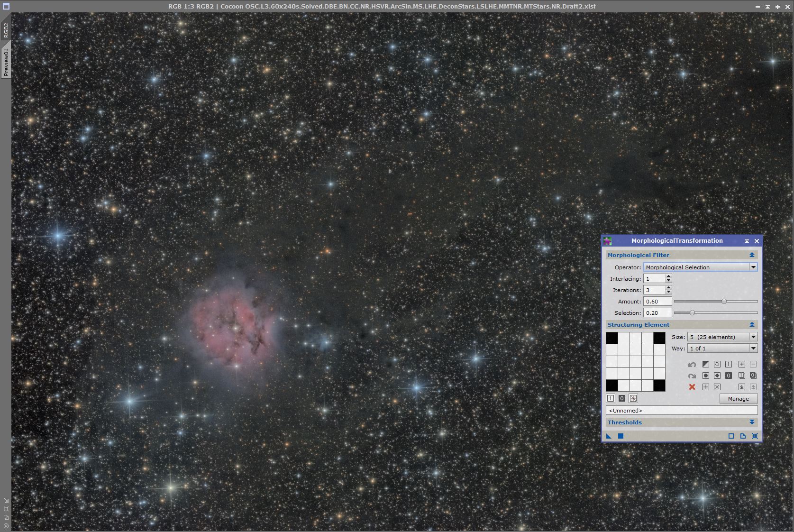Image resolution: width=794 pixels, height=532 pixels.
Task: Click the diamond structure icon
Action: [717, 376]
